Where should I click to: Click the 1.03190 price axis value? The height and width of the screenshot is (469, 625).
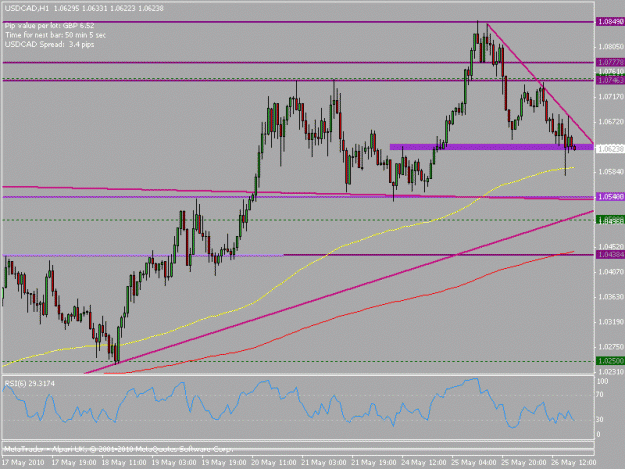point(610,322)
